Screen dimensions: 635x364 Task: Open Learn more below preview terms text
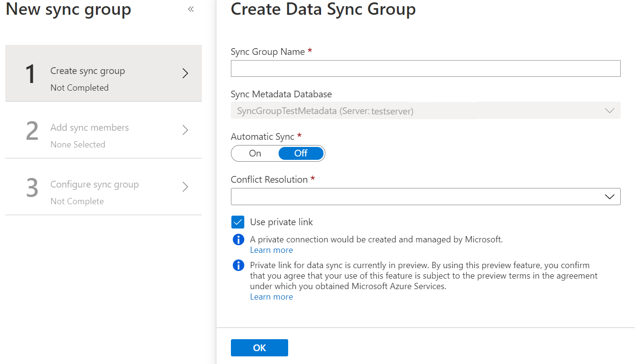point(271,297)
